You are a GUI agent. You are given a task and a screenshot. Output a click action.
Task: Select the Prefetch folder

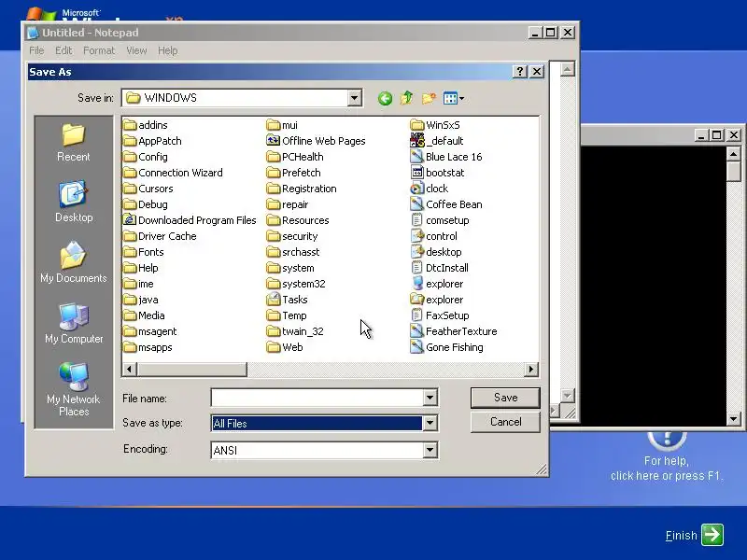[293, 173]
